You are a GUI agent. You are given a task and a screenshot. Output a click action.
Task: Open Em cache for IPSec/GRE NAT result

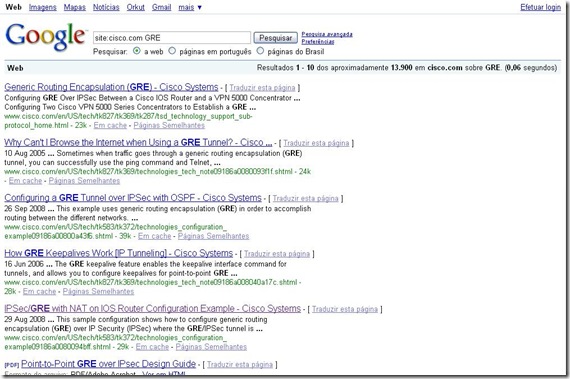point(152,347)
